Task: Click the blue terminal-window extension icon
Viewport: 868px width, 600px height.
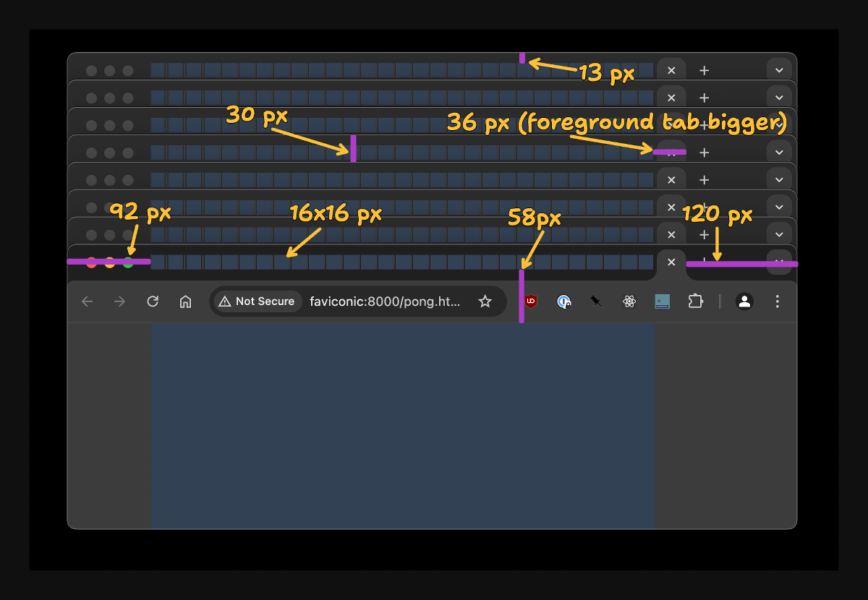Action: point(662,301)
